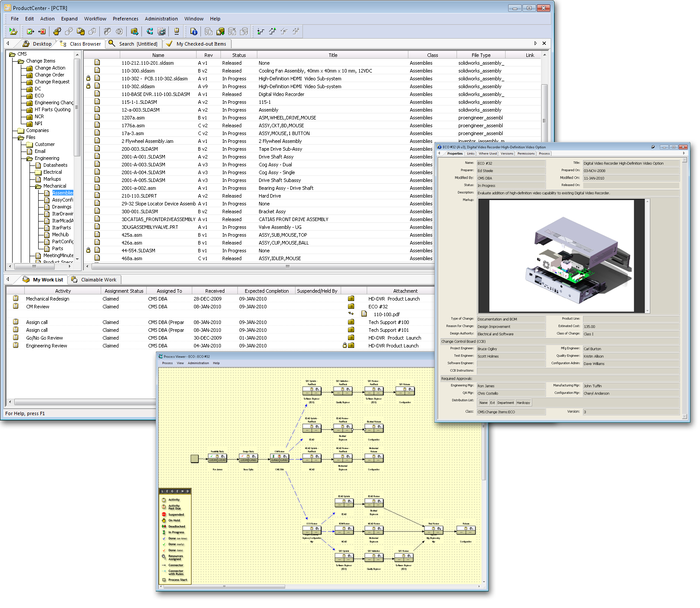Toggle 'Hardcopy' in the Distribution List

click(x=524, y=403)
